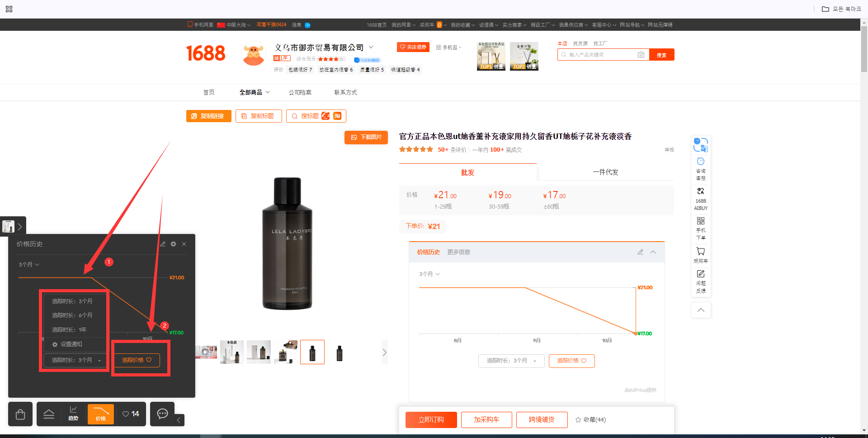
Task: Click the shop's ox avatar icon
Action: [x=254, y=53]
